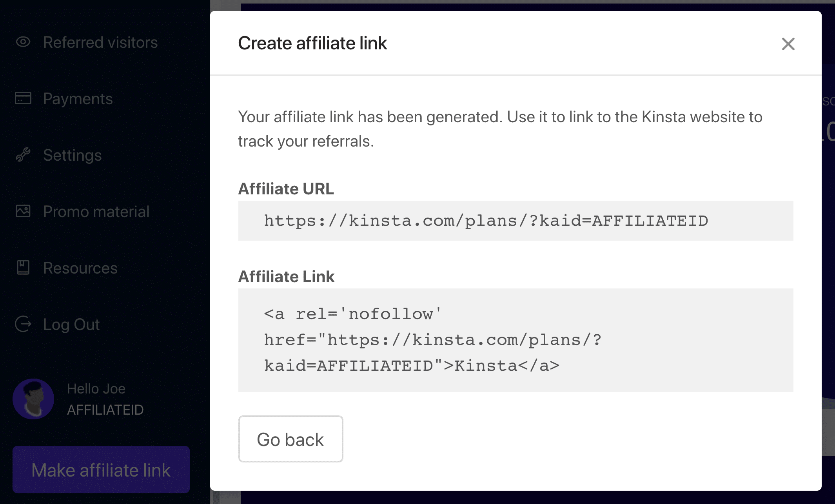Viewport: 835px width, 504px height.
Task: Click the AFFILIATEID text under Hello Joe
Action: [x=105, y=410]
